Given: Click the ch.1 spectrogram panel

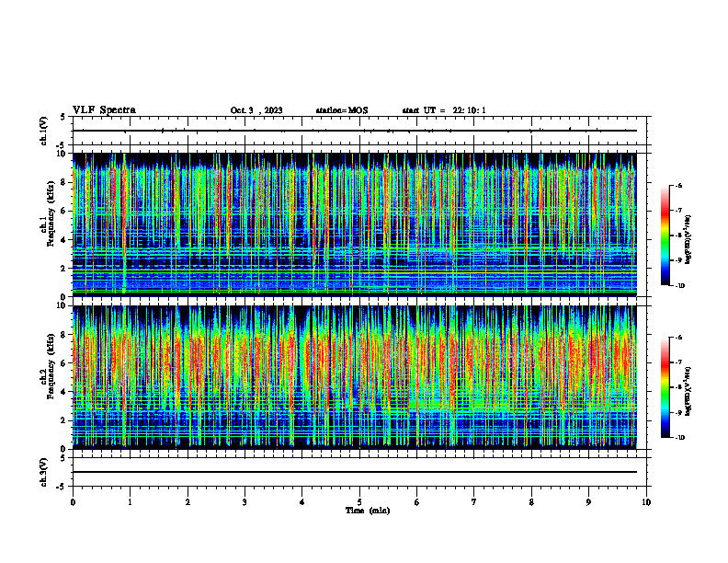Looking at the screenshot, I should click(355, 224).
